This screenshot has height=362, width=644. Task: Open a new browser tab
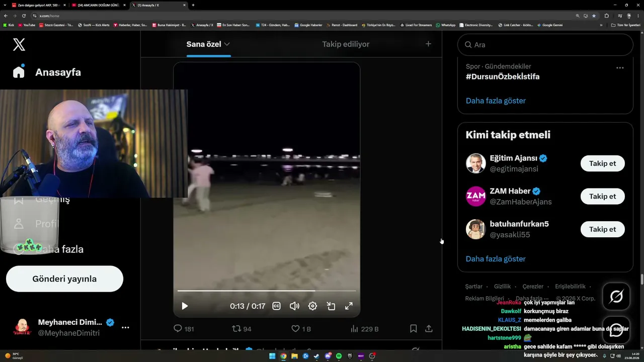[x=193, y=5]
